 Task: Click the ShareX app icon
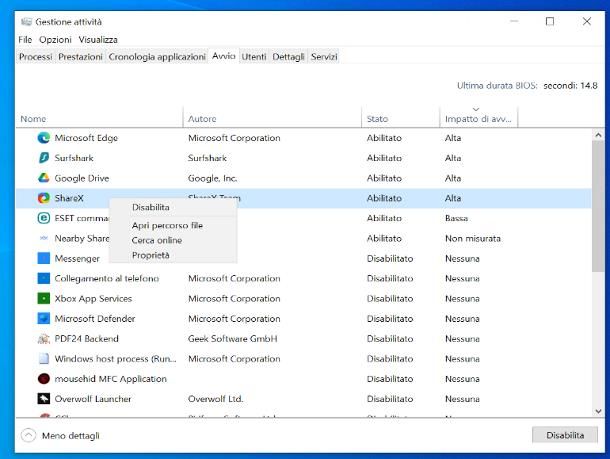click(44, 198)
